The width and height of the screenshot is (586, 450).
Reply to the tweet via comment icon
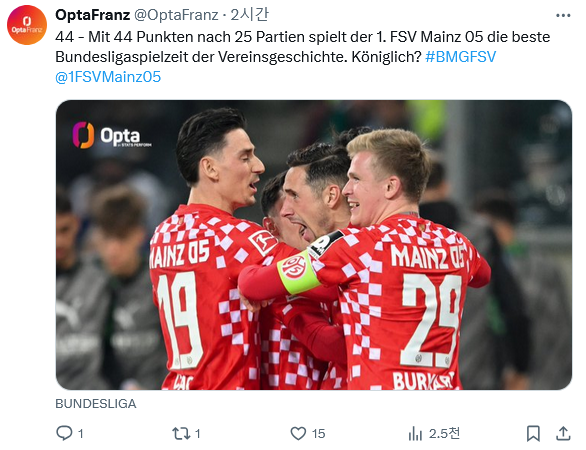64,433
